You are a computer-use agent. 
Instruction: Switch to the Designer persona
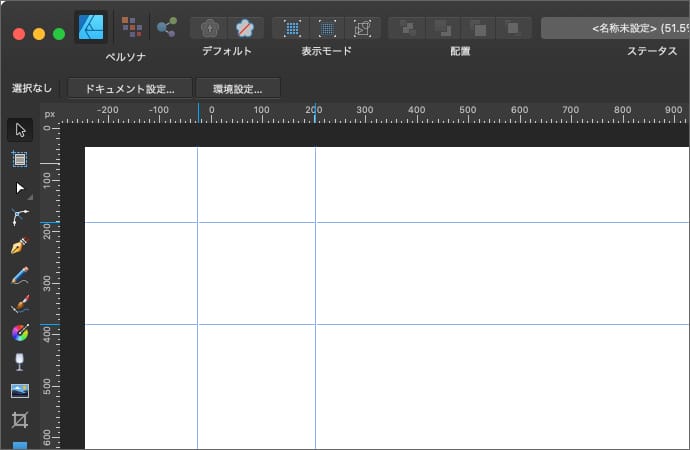(92, 26)
